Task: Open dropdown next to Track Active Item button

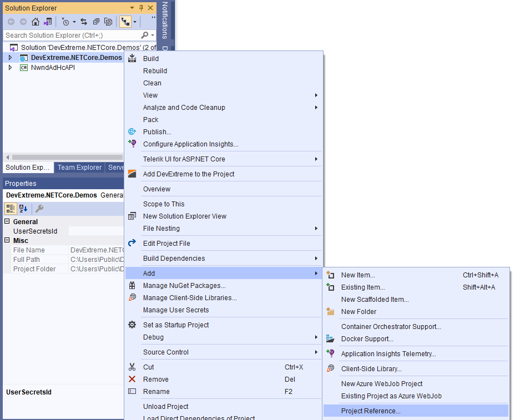Action: (x=135, y=22)
